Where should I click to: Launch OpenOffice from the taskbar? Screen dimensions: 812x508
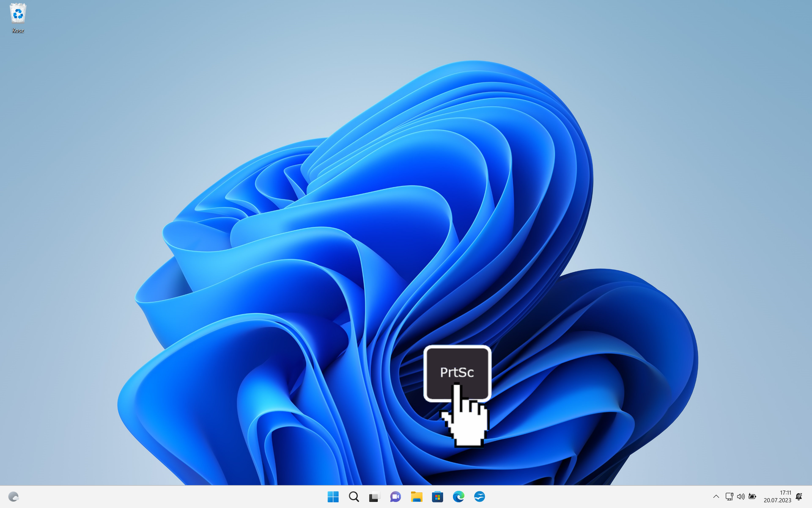tap(480, 497)
